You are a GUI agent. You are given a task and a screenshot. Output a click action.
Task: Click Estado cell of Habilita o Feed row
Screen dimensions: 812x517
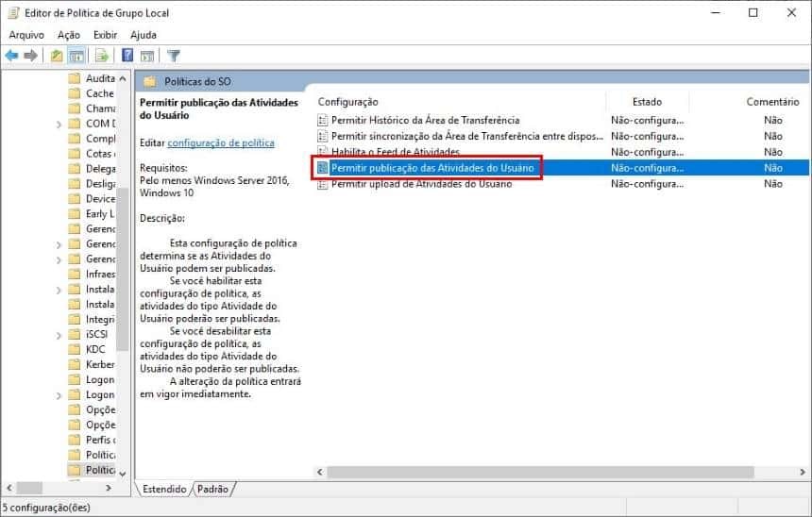click(x=648, y=152)
